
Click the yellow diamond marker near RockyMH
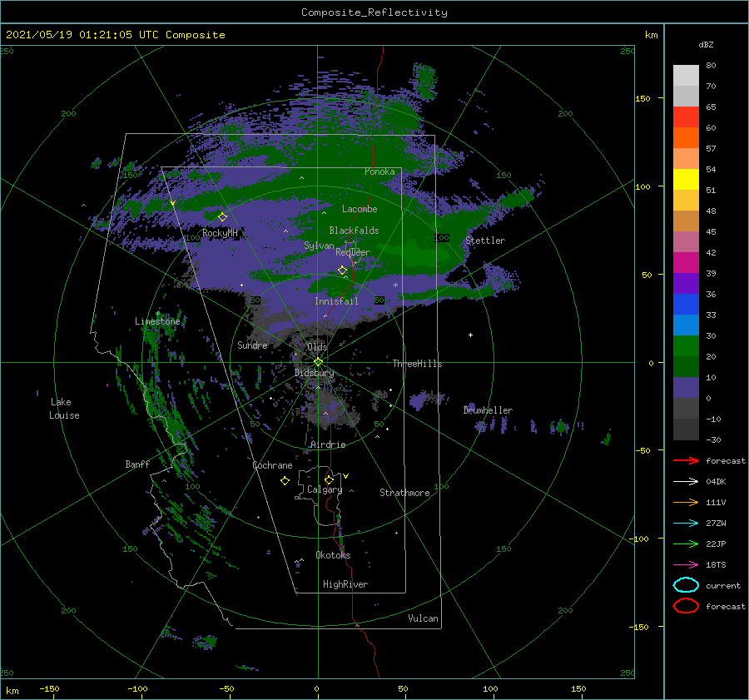pos(222,217)
